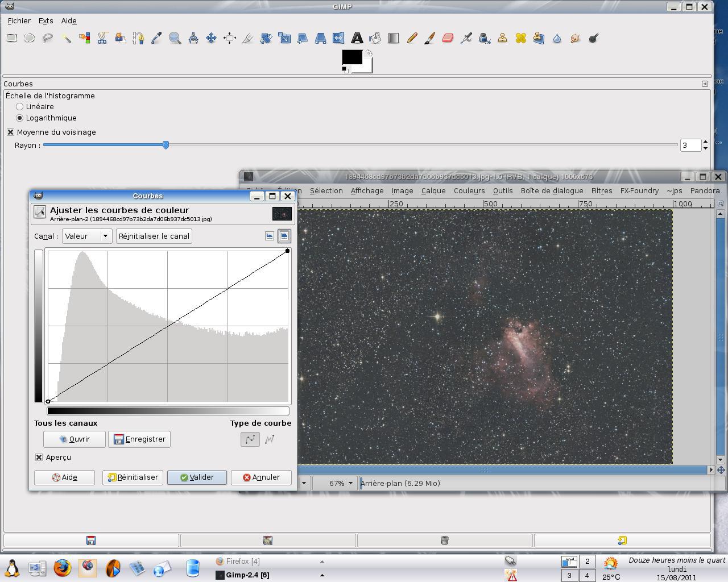Select the Text tool
728x582 pixels.
[357, 38]
